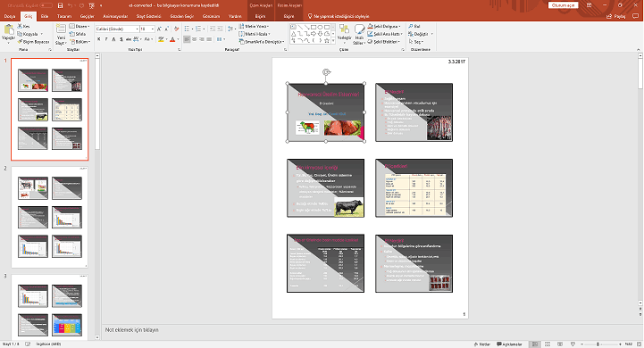Switch to Ekle (Insert) tab
644x348 pixels.
(x=45, y=16)
